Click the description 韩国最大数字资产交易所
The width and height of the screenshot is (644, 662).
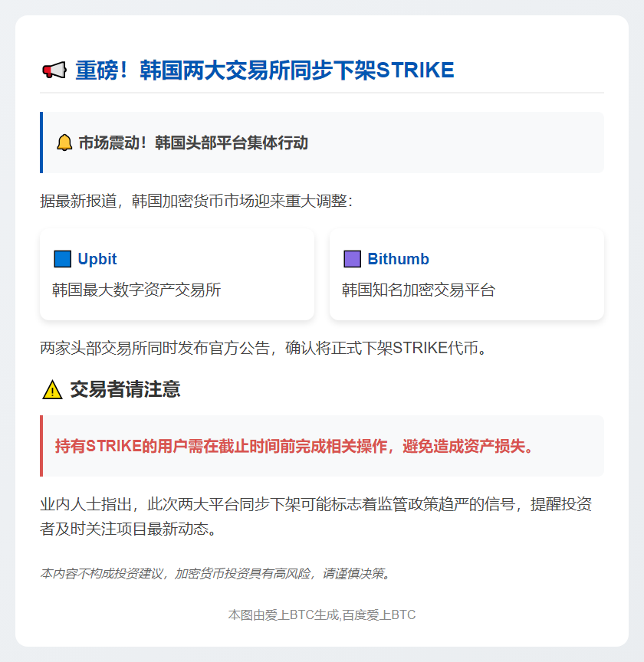(x=136, y=290)
